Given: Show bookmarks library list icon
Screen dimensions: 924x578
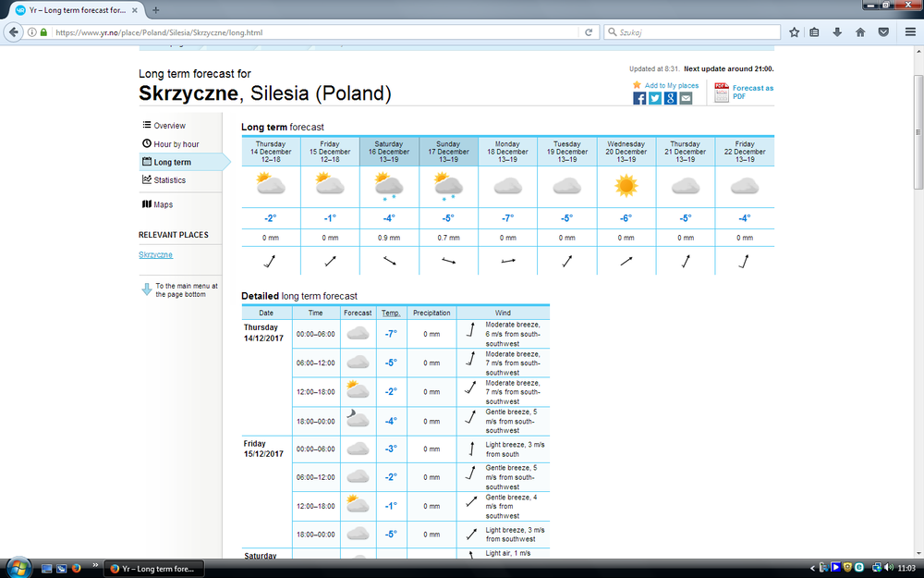Looking at the screenshot, I should [814, 32].
